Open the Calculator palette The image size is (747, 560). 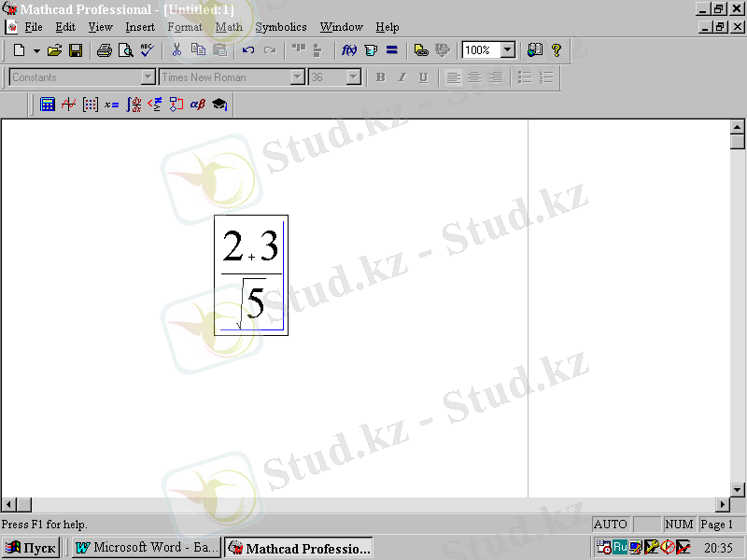point(48,104)
